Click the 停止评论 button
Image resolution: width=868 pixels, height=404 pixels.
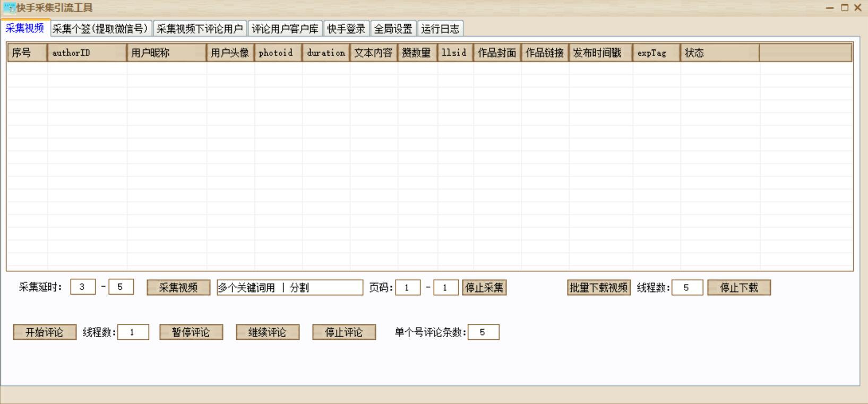(344, 332)
